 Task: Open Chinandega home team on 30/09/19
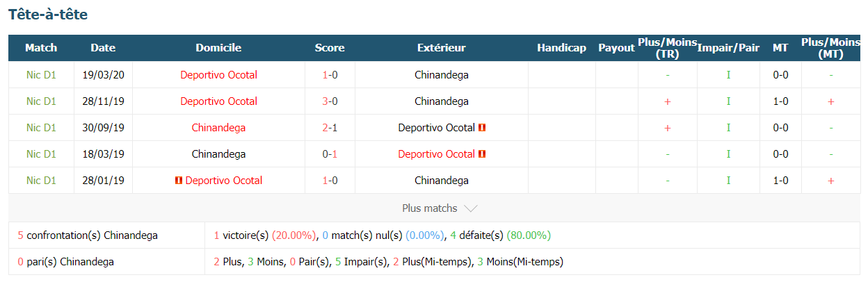tap(219, 128)
